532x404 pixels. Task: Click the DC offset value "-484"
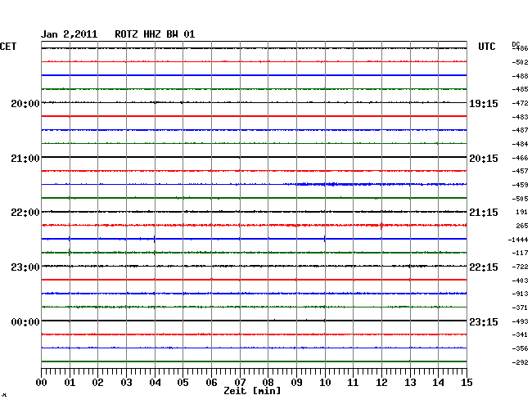(520, 144)
